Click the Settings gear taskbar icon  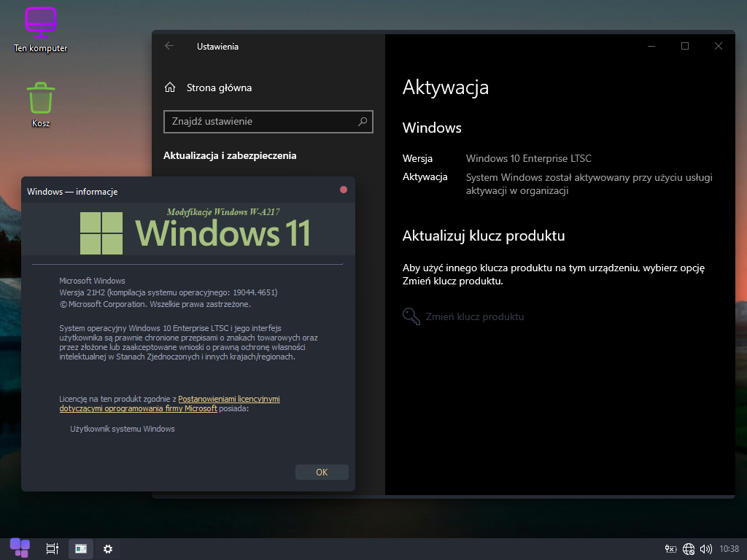pos(108,548)
